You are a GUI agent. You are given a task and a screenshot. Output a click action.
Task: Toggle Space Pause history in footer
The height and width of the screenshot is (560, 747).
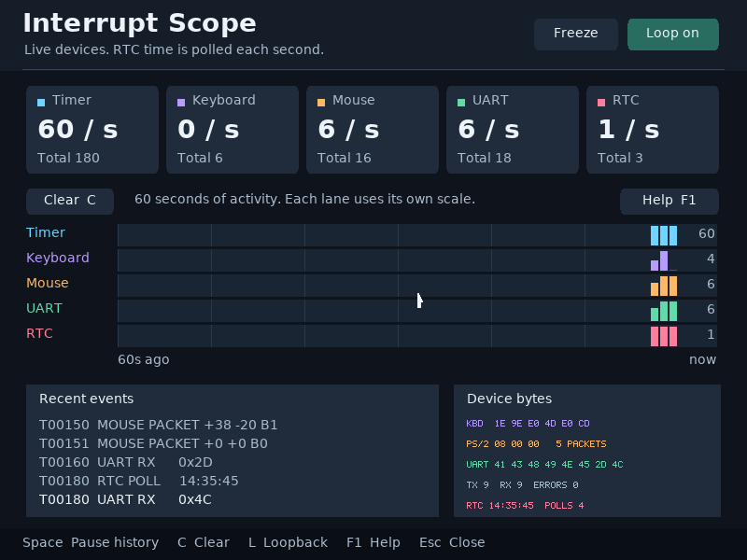point(91,542)
